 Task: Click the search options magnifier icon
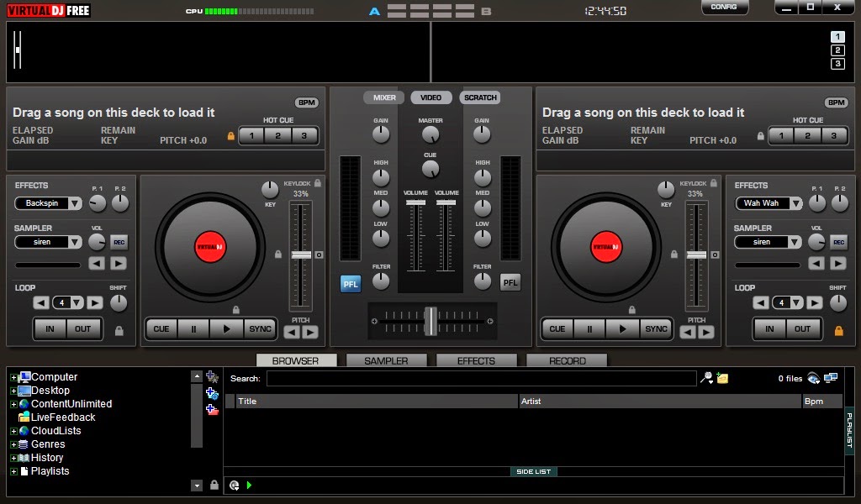coord(706,378)
